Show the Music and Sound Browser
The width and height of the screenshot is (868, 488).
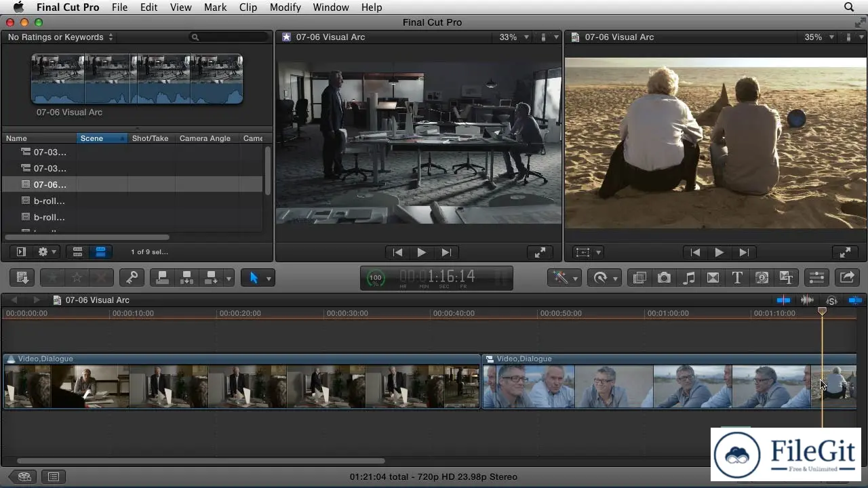[x=688, y=277]
